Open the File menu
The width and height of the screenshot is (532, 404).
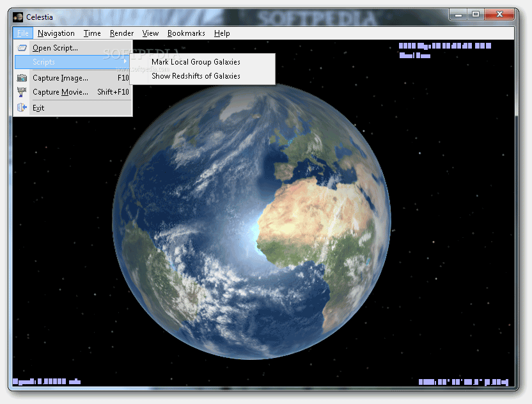pos(23,33)
